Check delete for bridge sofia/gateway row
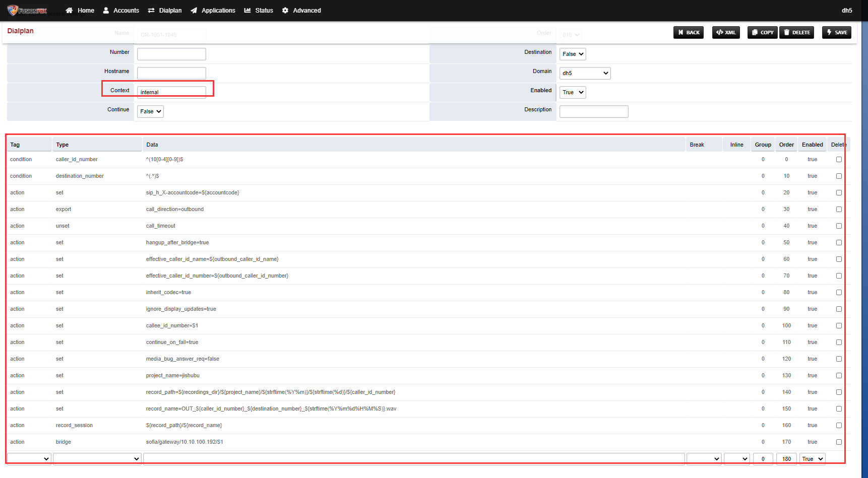Viewport: 868px width, 478px height. pos(839,442)
